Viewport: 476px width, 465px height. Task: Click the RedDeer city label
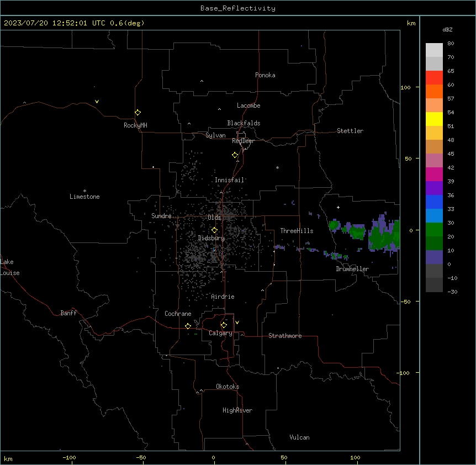[243, 141]
